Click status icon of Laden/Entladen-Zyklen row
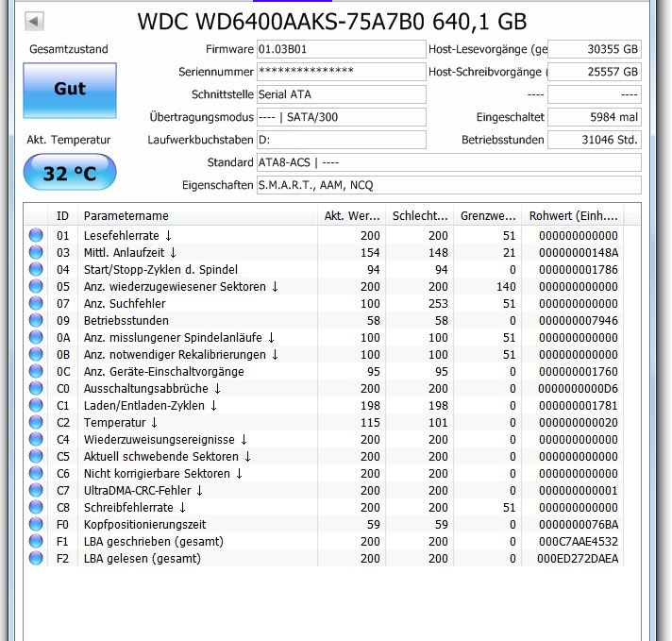This screenshot has width=672, height=641. (36, 405)
